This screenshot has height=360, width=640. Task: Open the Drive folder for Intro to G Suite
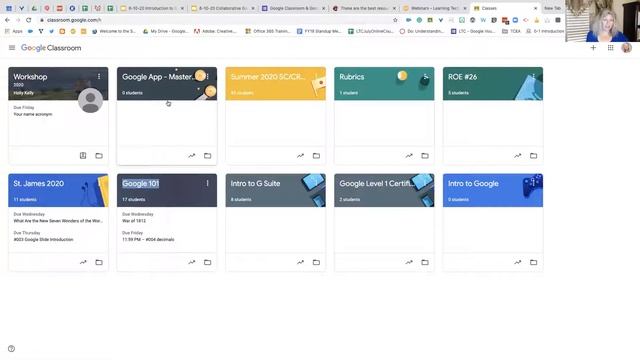[316, 262]
